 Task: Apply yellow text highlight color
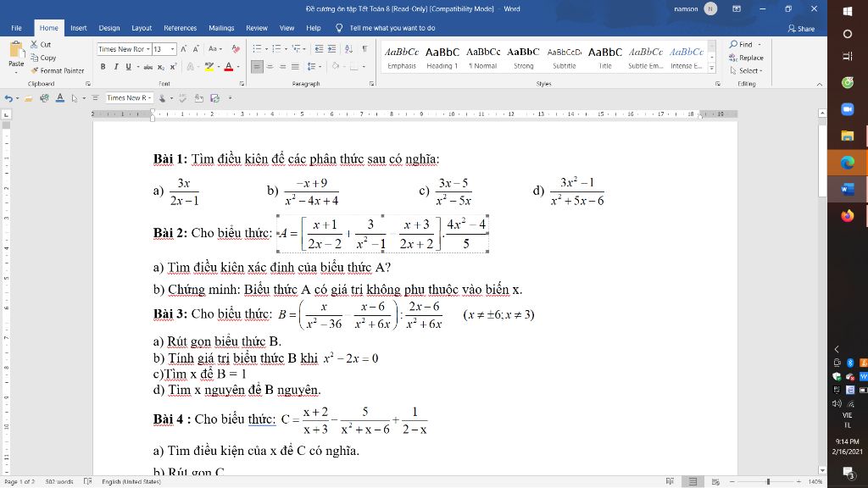tap(209, 67)
